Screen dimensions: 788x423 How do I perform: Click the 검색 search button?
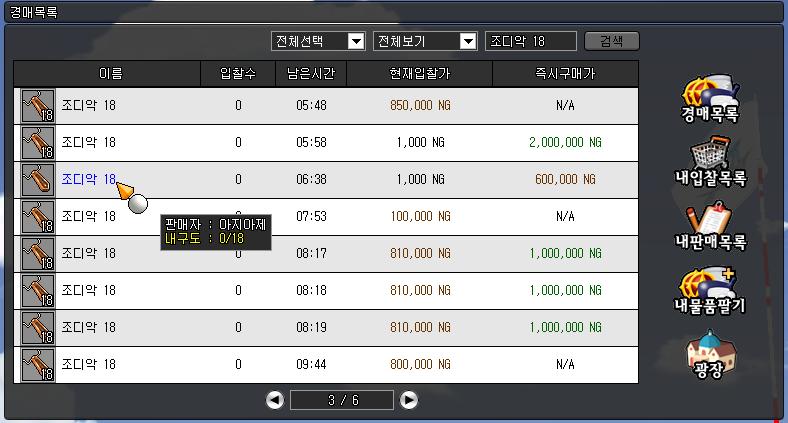(x=612, y=41)
